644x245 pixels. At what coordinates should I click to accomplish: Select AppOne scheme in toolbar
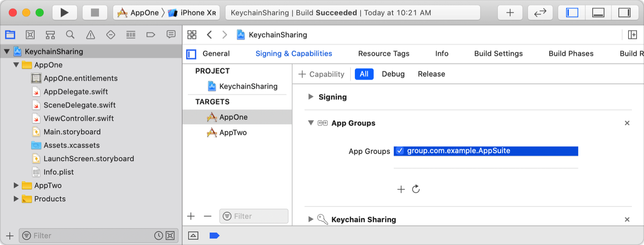138,13
